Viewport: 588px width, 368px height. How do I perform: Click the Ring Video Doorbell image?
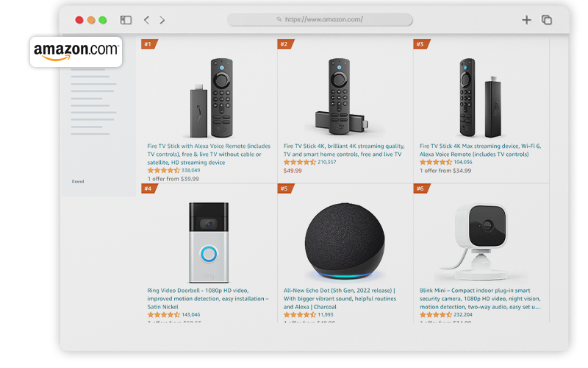[209, 242]
